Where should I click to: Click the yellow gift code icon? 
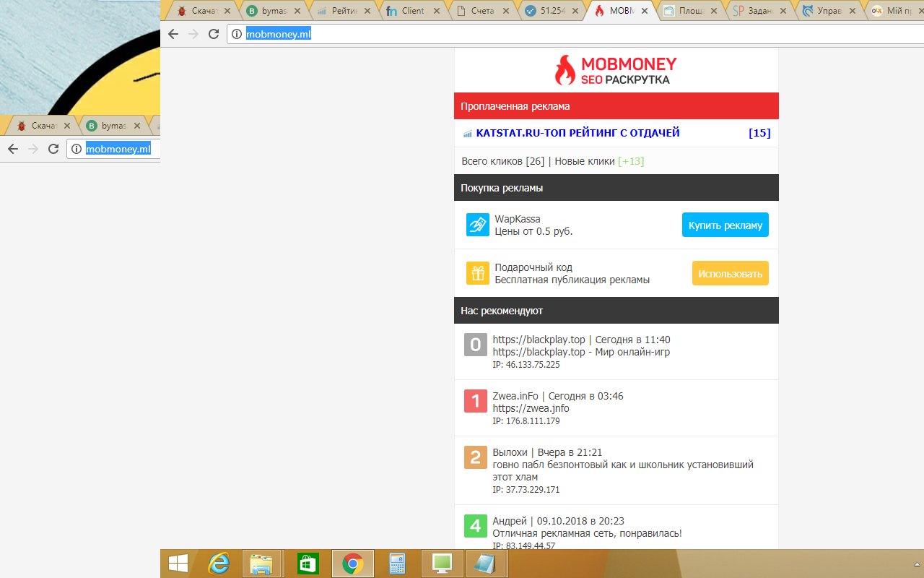click(x=477, y=273)
